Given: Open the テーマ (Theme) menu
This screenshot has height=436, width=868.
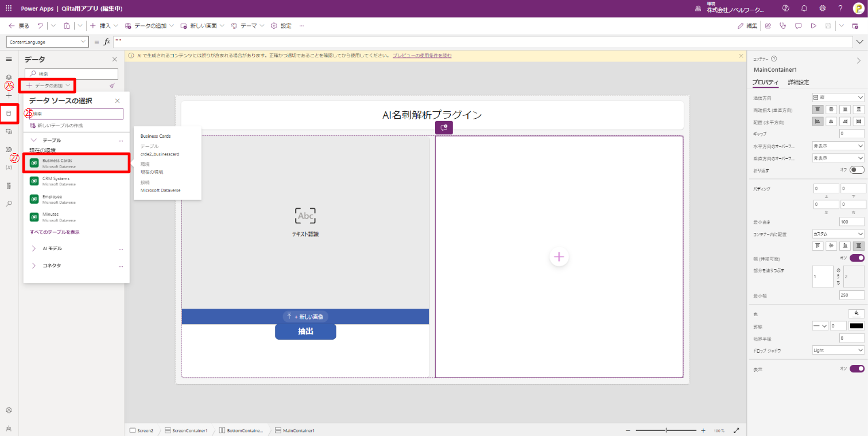Looking at the screenshot, I should point(248,26).
